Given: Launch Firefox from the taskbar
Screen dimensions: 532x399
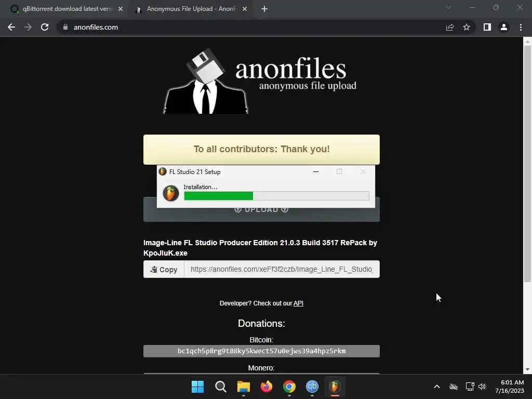Looking at the screenshot, I should pos(267,387).
